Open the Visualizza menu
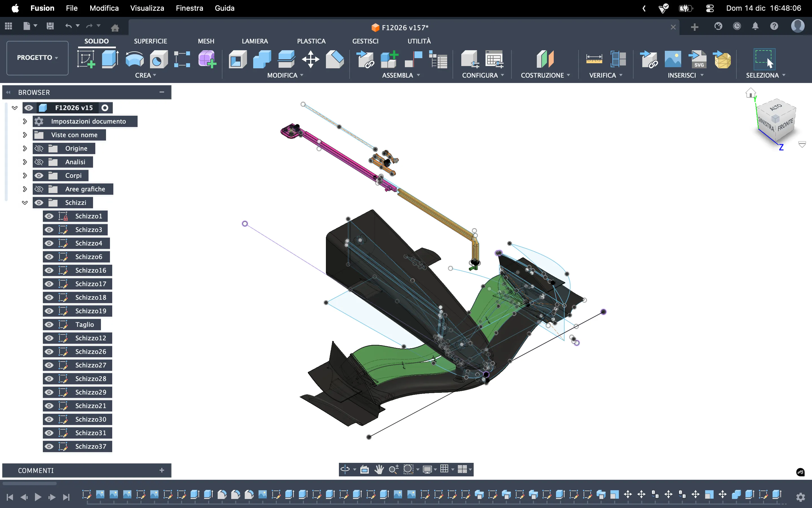 click(x=147, y=8)
